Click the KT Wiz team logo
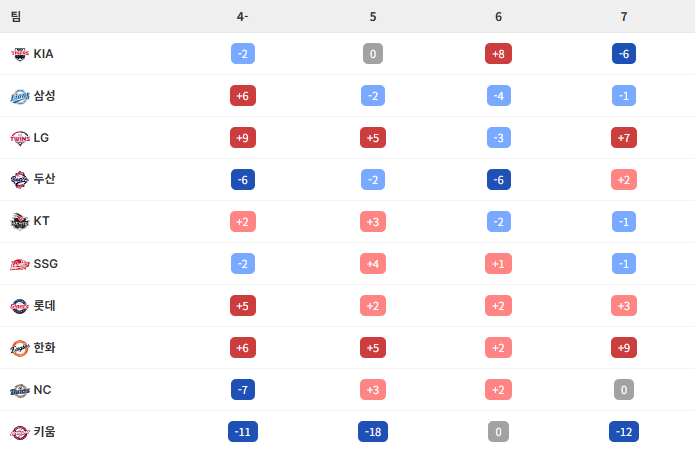The height and width of the screenshot is (452, 695). click(20, 222)
